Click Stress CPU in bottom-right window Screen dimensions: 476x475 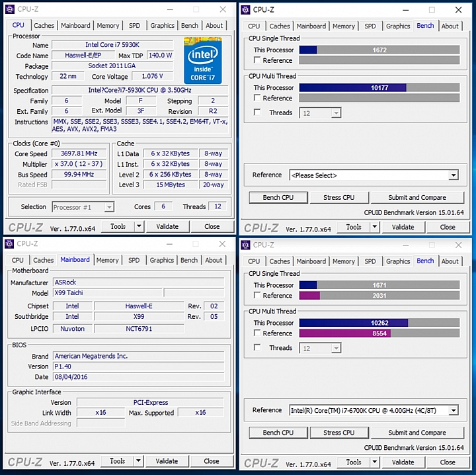(x=338, y=433)
